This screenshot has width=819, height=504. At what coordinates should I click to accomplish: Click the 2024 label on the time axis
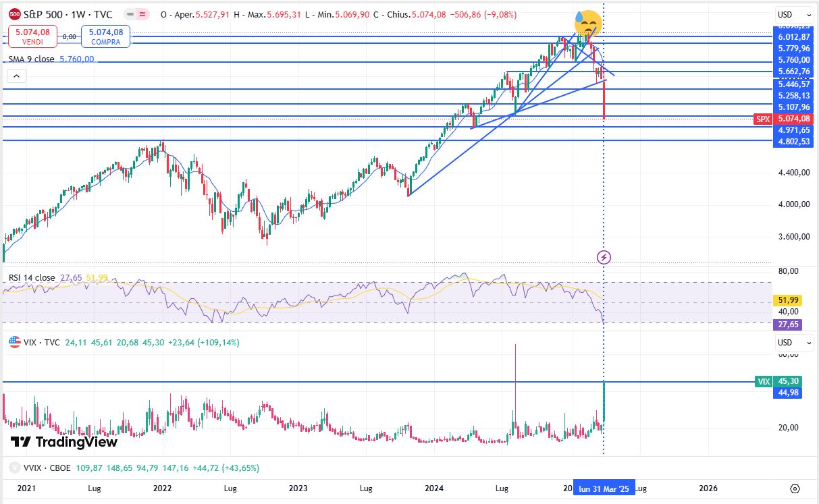click(435, 488)
